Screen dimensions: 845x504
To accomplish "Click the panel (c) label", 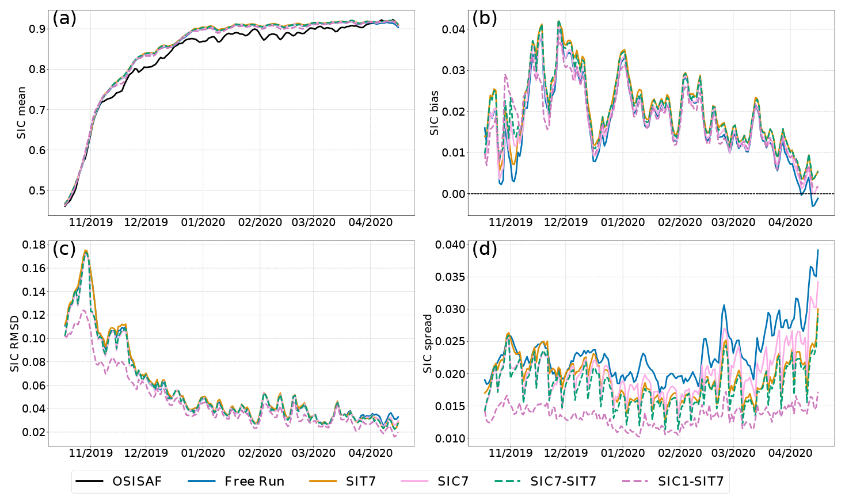I will 64,249.
